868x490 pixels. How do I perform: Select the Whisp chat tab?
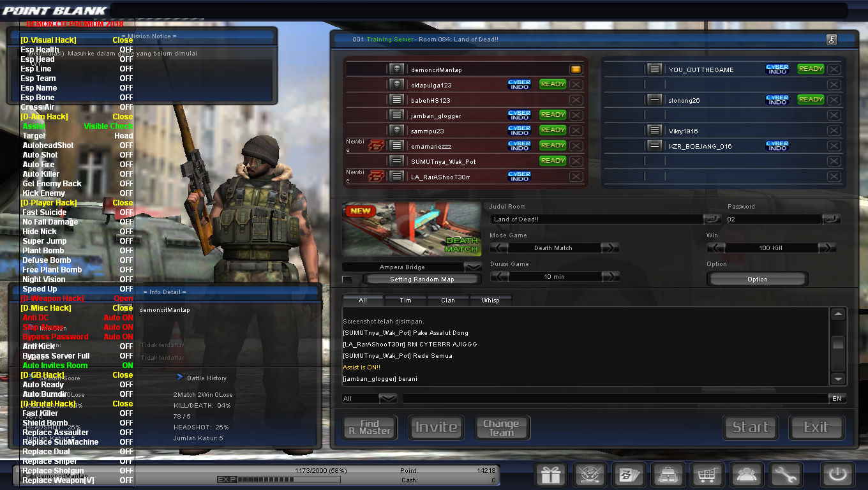tap(490, 300)
